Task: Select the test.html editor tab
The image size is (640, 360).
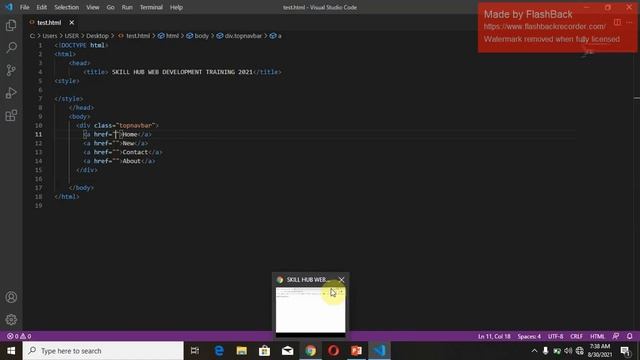Action: (x=49, y=22)
